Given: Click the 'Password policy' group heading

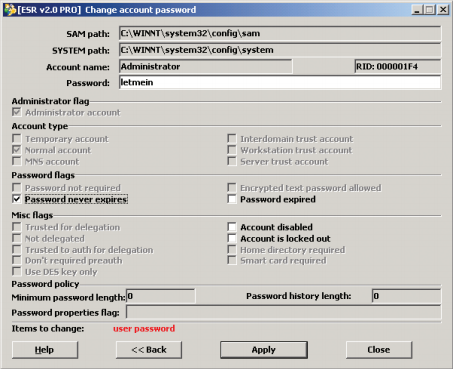Looking at the screenshot, I should (45, 284).
